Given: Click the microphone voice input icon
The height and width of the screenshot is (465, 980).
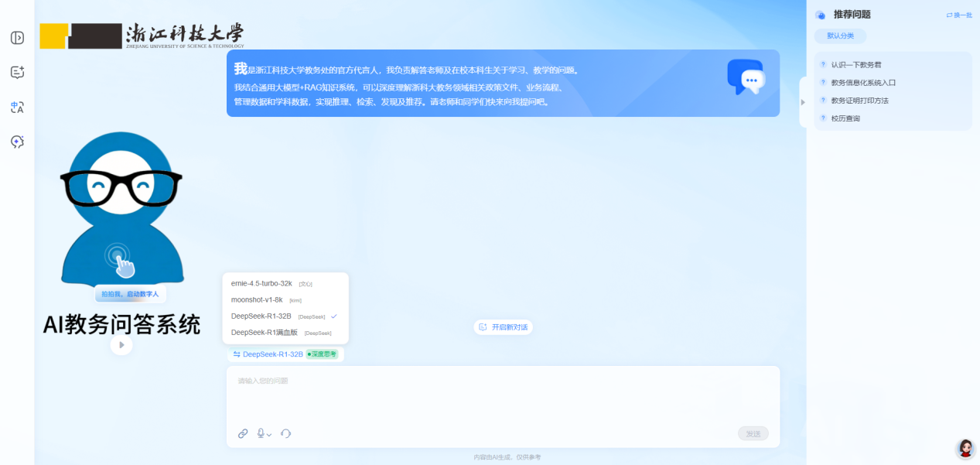Looking at the screenshot, I should tap(261, 433).
